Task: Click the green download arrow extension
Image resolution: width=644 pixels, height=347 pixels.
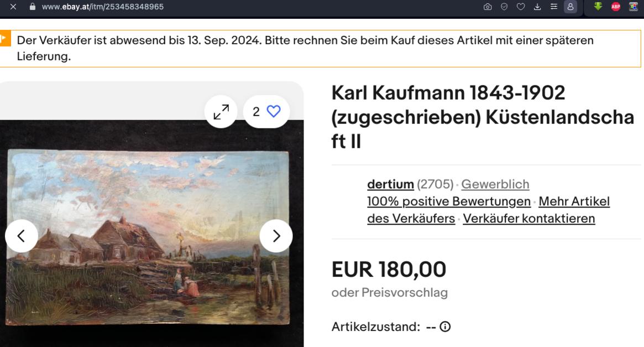Action: tap(598, 6)
